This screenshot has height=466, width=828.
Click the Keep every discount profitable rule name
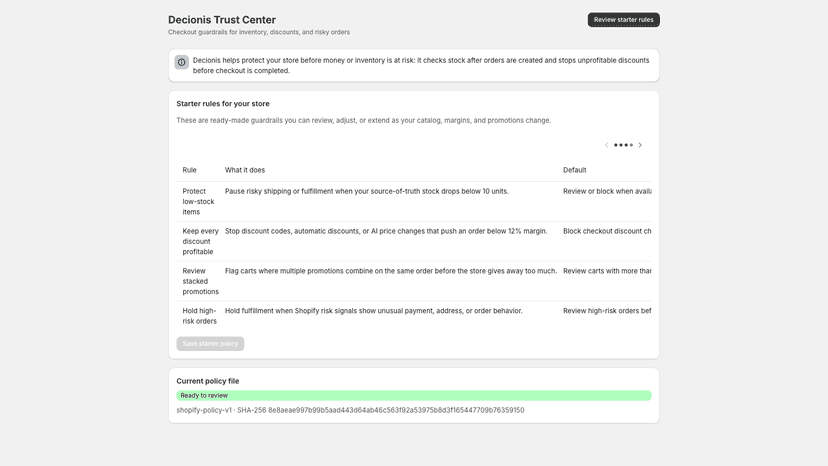pos(200,241)
